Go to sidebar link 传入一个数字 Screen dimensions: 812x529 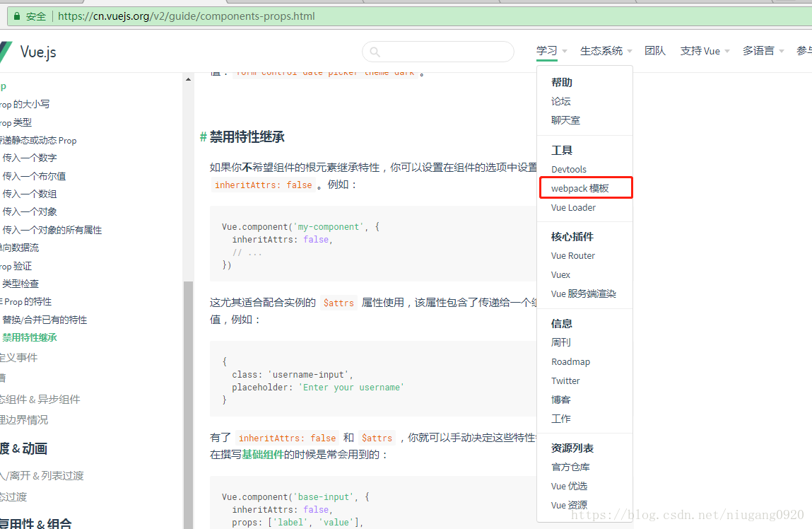click(30, 158)
